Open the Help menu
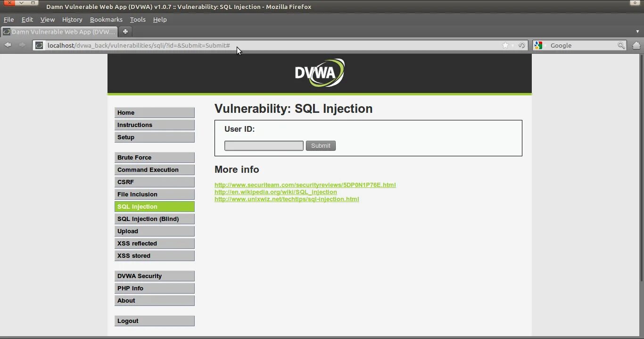The width and height of the screenshot is (644, 339). point(160,19)
